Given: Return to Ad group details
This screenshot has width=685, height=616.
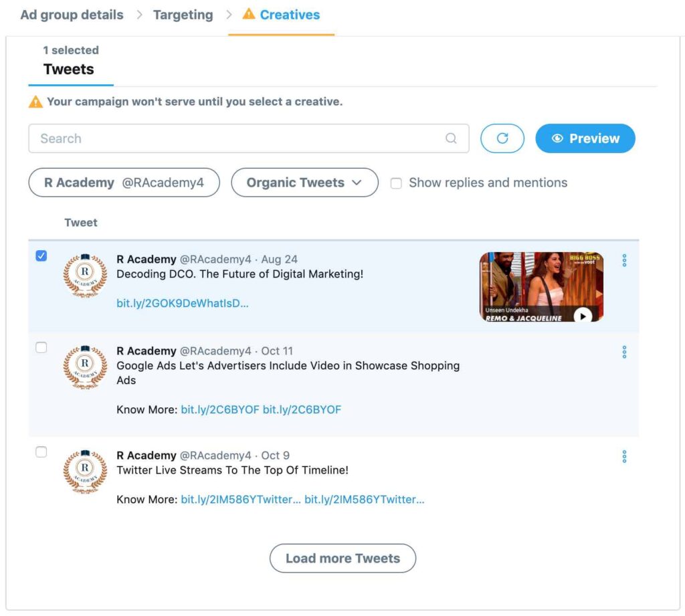Looking at the screenshot, I should [71, 14].
